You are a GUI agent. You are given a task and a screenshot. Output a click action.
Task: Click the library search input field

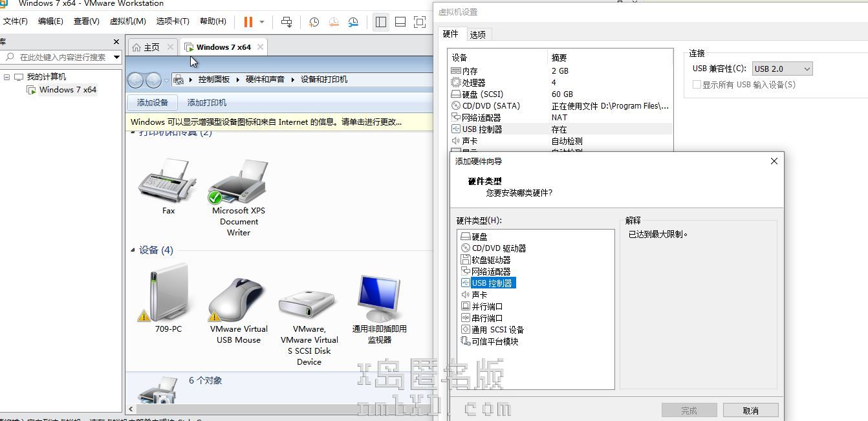click(62, 58)
